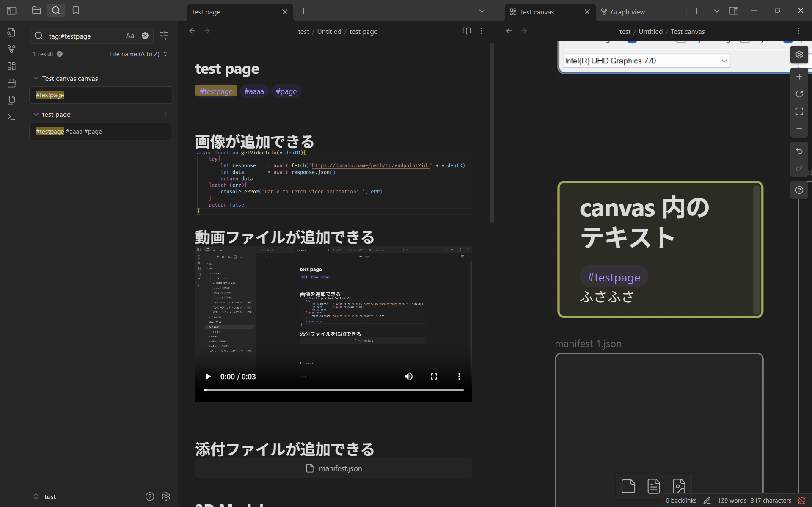Mute the embedded video

(x=408, y=377)
